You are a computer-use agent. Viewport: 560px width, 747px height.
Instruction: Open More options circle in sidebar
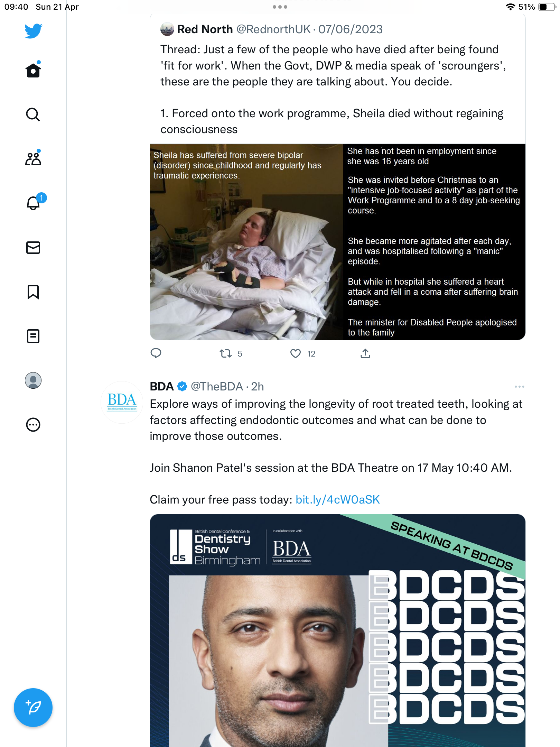click(x=33, y=425)
